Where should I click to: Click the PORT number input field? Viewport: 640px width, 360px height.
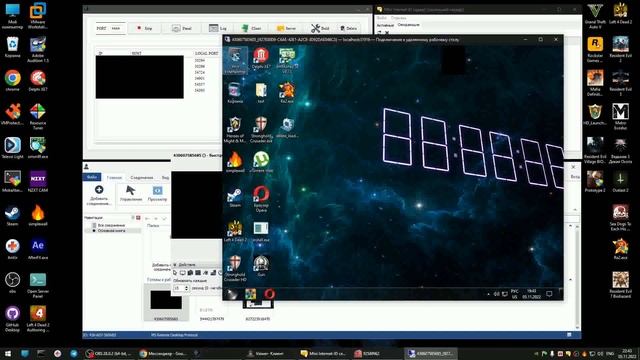[x=117, y=28]
